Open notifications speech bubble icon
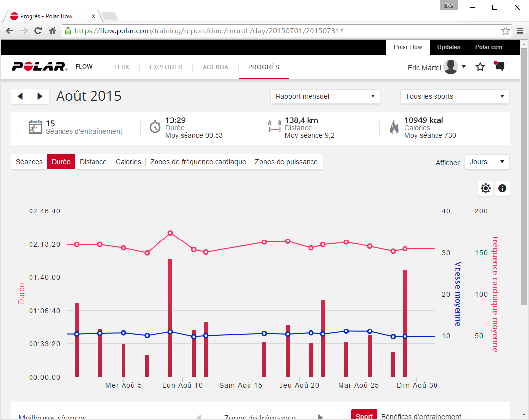 tap(499, 66)
